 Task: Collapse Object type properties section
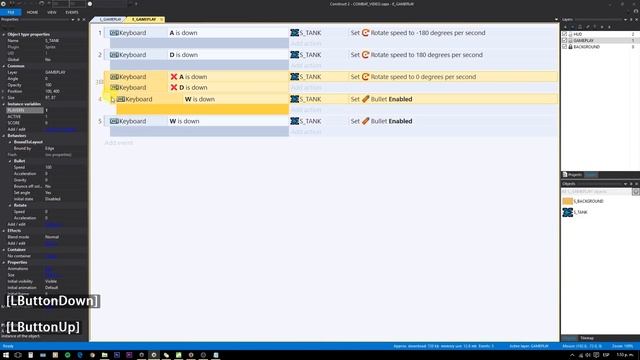point(4,34)
